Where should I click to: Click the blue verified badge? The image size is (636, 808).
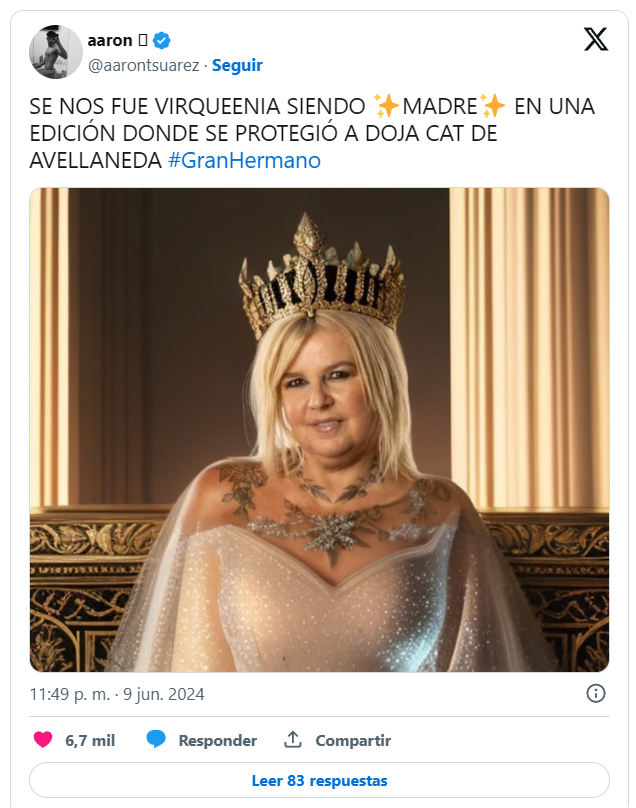(x=162, y=40)
